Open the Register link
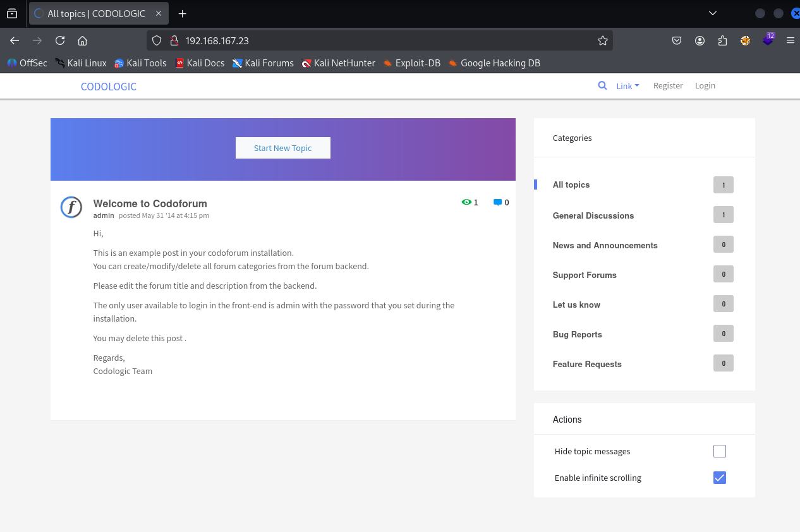800x532 pixels. click(668, 86)
